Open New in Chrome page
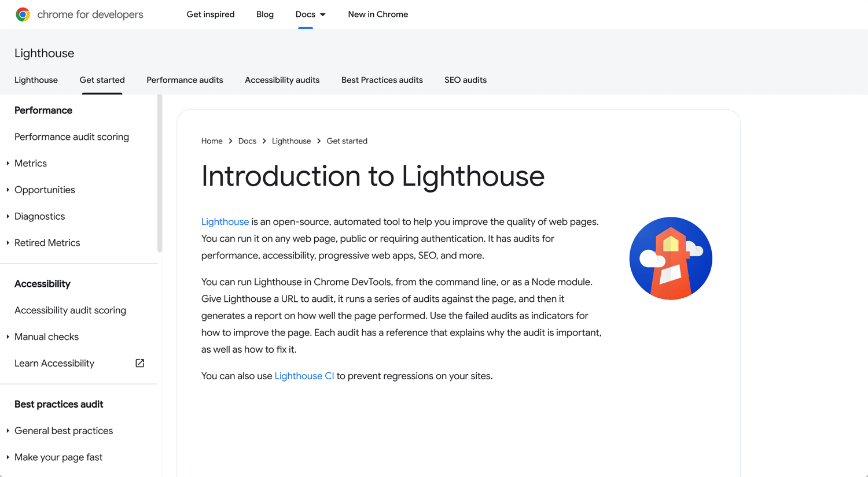 [378, 14]
